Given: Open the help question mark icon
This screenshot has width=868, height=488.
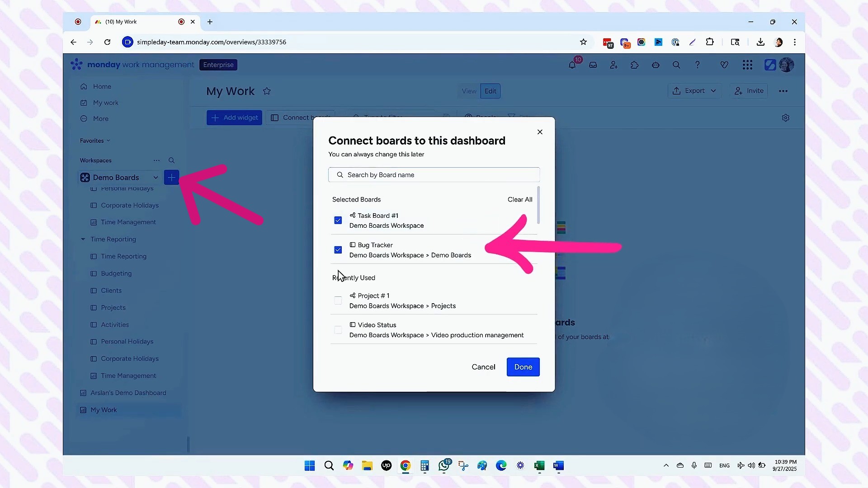Looking at the screenshot, I should pos(697,65).
